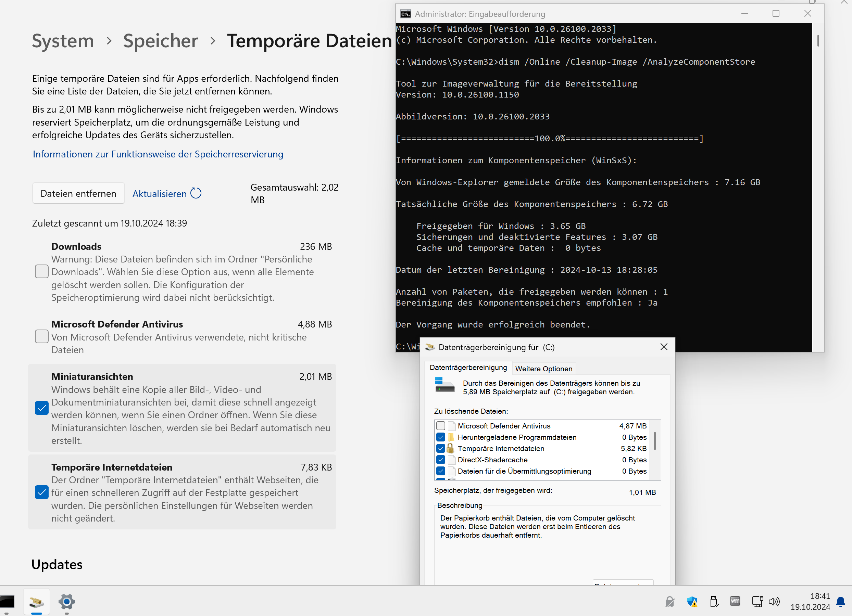The width and height of the screenshot is (852, 616).
Task: Open Windows Security shield tray icon
Action: (x=692, y=602)
